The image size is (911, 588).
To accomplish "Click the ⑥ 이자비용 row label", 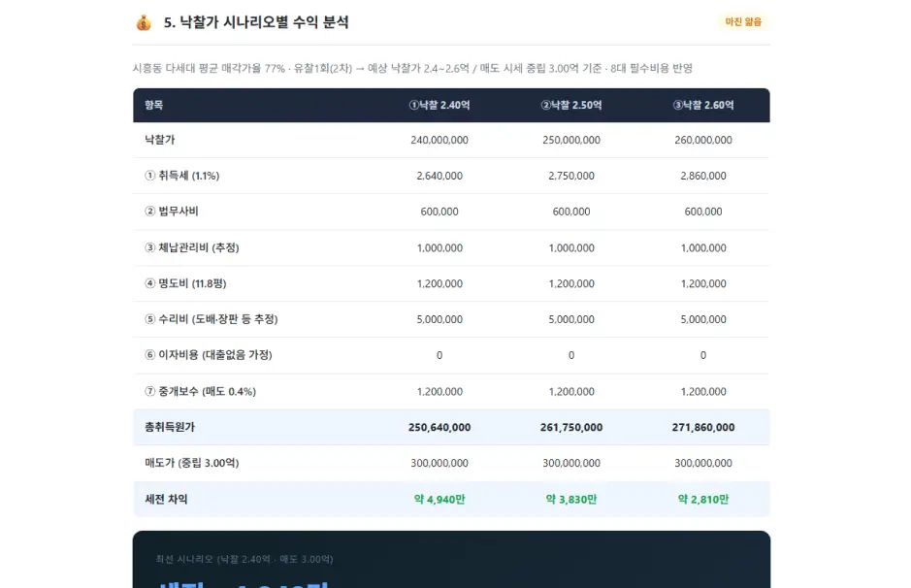I will (208, 355).
